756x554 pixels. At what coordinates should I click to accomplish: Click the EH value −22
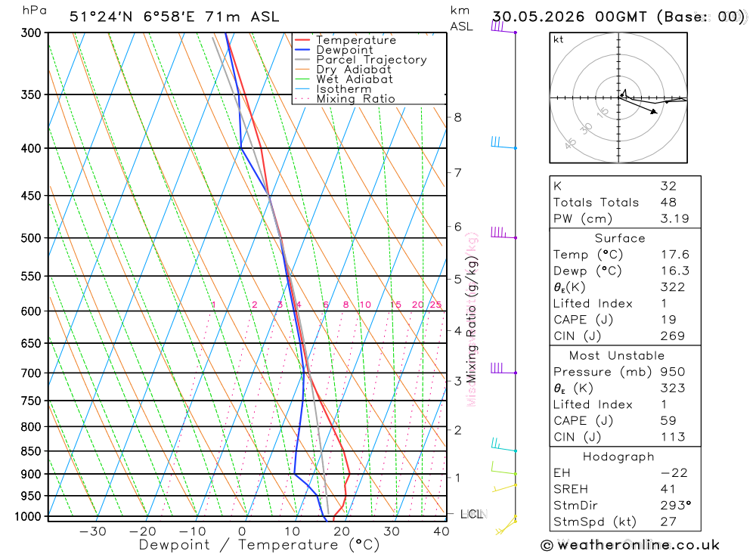(674, 473)
